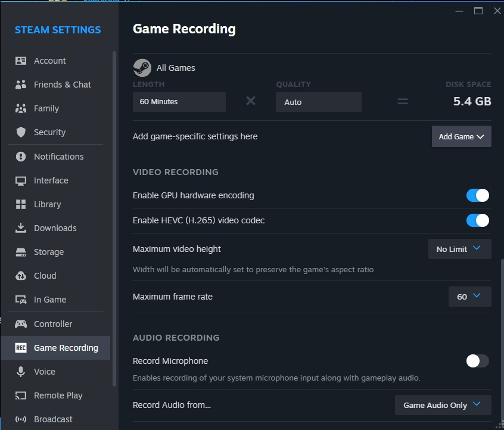Click the VIDEO RECORDING section header
Screen dimensions: 504x430
[x=176, y=172]
